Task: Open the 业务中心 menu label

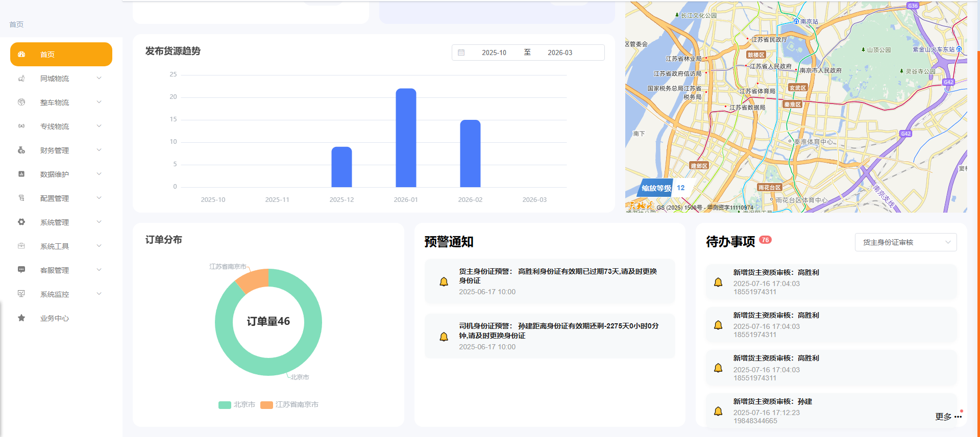Action: (55, 318)
